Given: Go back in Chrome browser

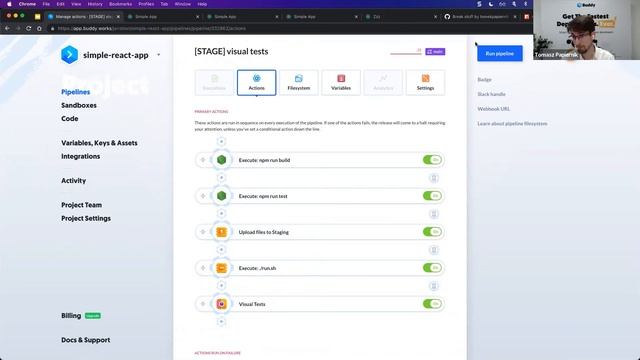Looking at the screenshot, I should [7, 28].
